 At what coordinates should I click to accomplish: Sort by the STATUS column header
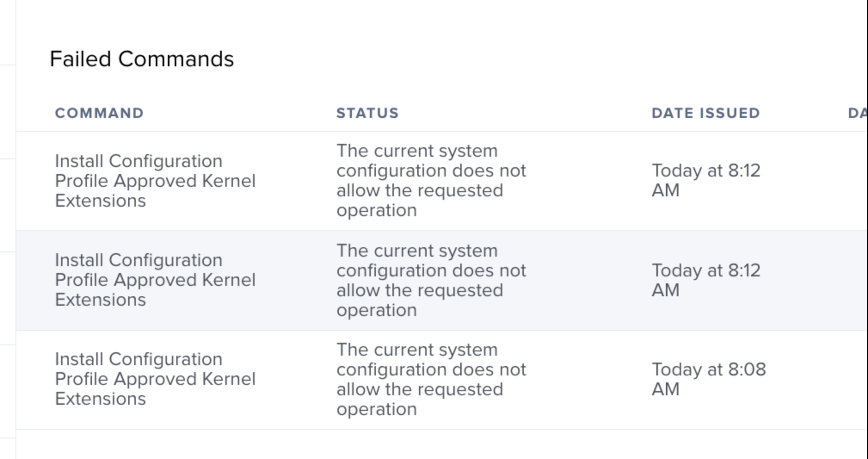click(x=367, y=113)
